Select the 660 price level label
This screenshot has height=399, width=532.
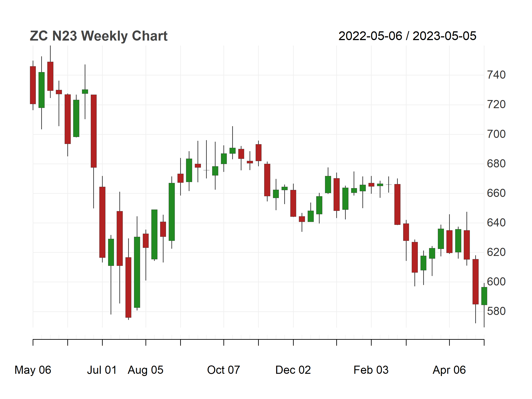[x=496, y=193]
